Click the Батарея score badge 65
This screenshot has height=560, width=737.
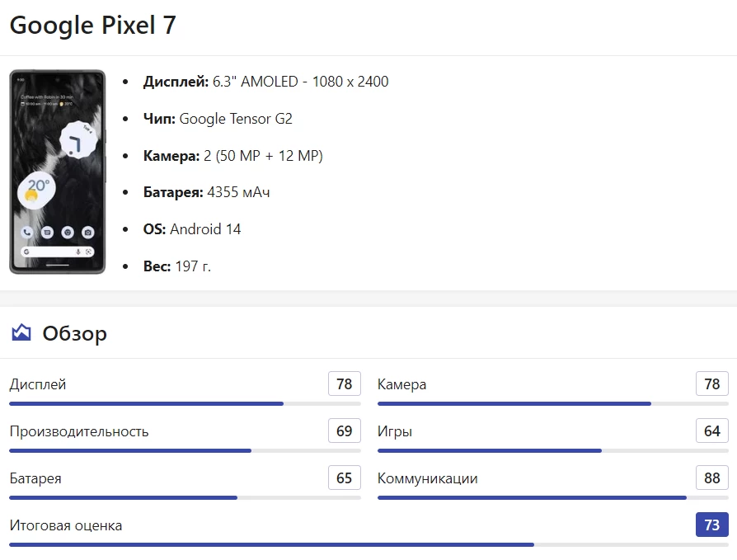[345, 478]
